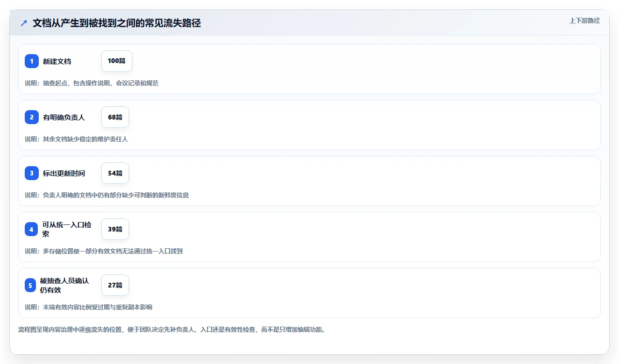Click the 100篇 count pill
Viewport: 619px width, 364px height.
point(117,61)
